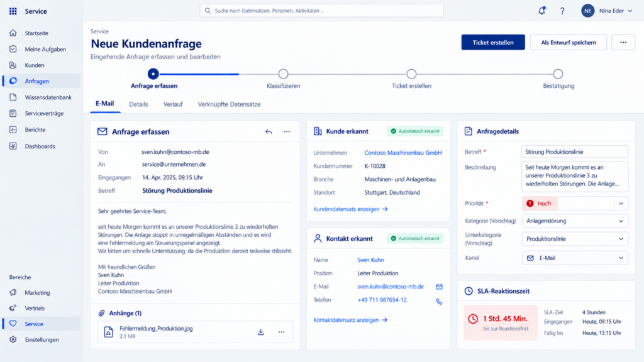Switch to Vertrieb area
Image resolution: width=644 pixels, height=362 pixels.
pos(42,308)
